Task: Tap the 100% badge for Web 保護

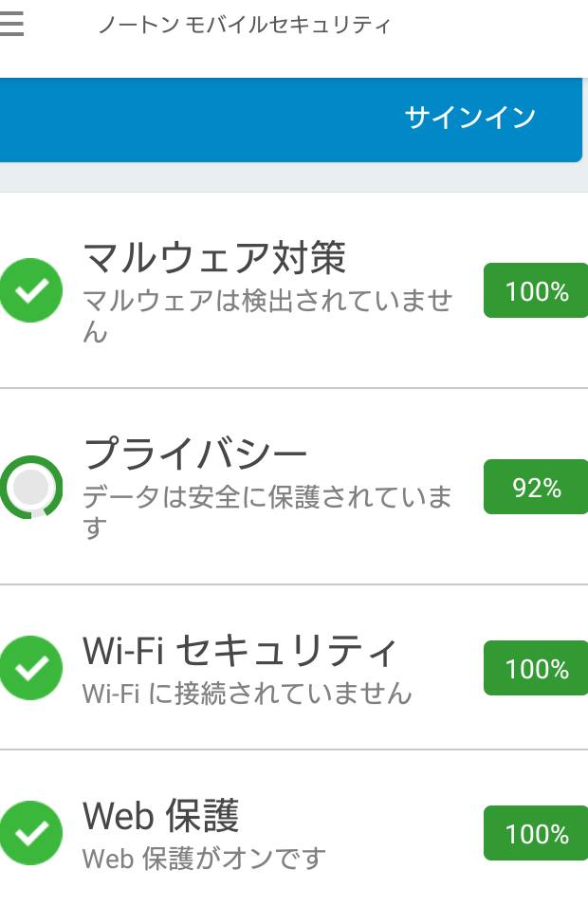Action: click(536, 834)
